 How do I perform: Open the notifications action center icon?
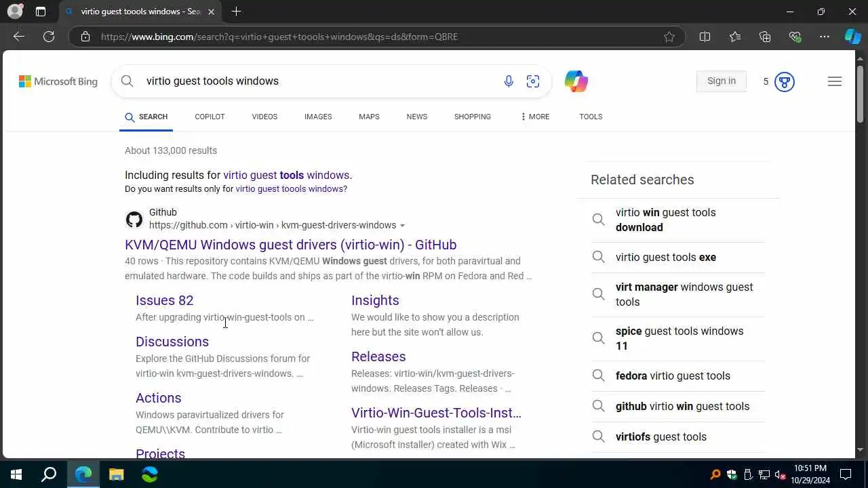point(846,474)
